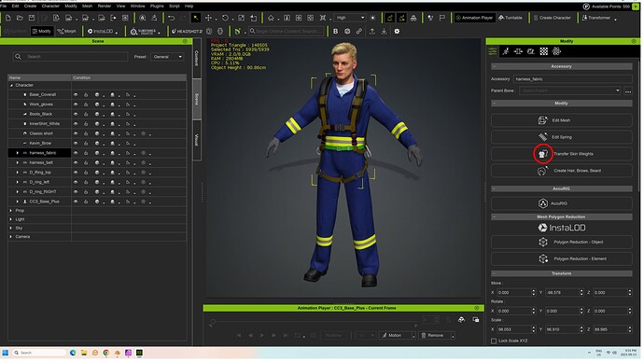Click the download arrow icon
This screenshot has height=362, width=644.
[x=384, y=31]
